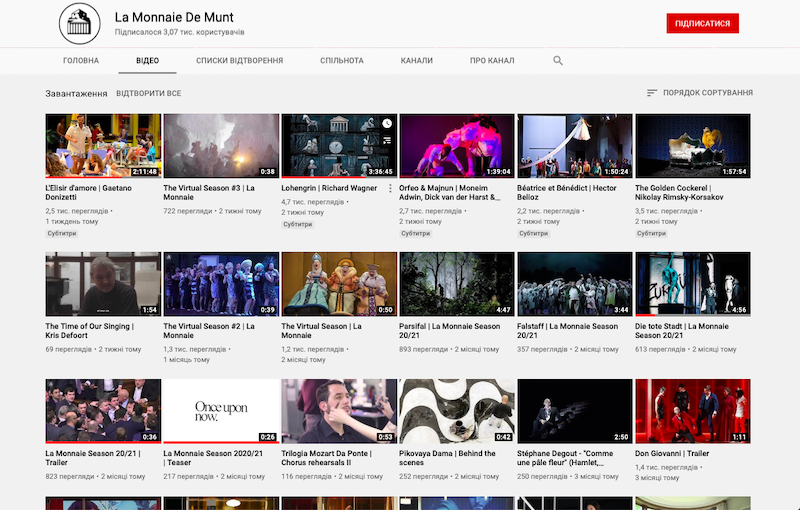This screenshot has height=510, width=800.
Task: Click The Time of Our Singing title
Action: point(90,331)
